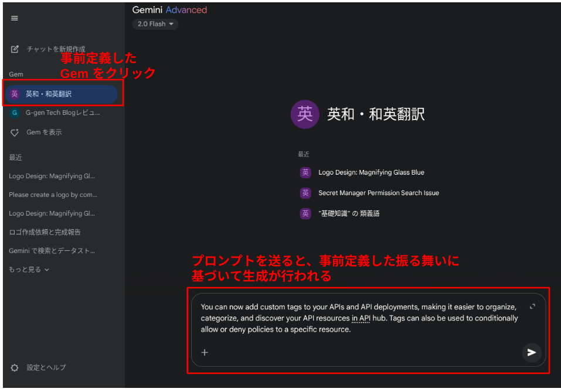Click the plus icon to attach files
The image size is (561, 392).
pyautogui.click(x=205, y=352)
